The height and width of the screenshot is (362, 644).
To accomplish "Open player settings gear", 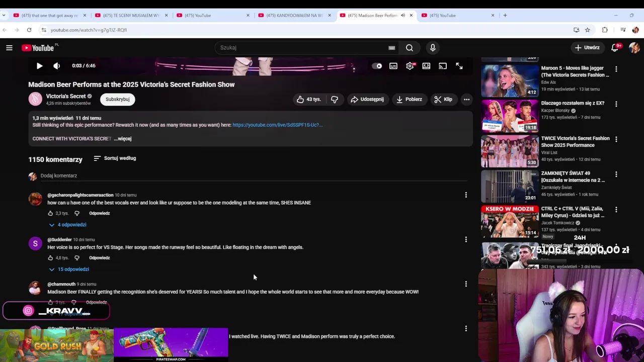I will click(410, 66).
